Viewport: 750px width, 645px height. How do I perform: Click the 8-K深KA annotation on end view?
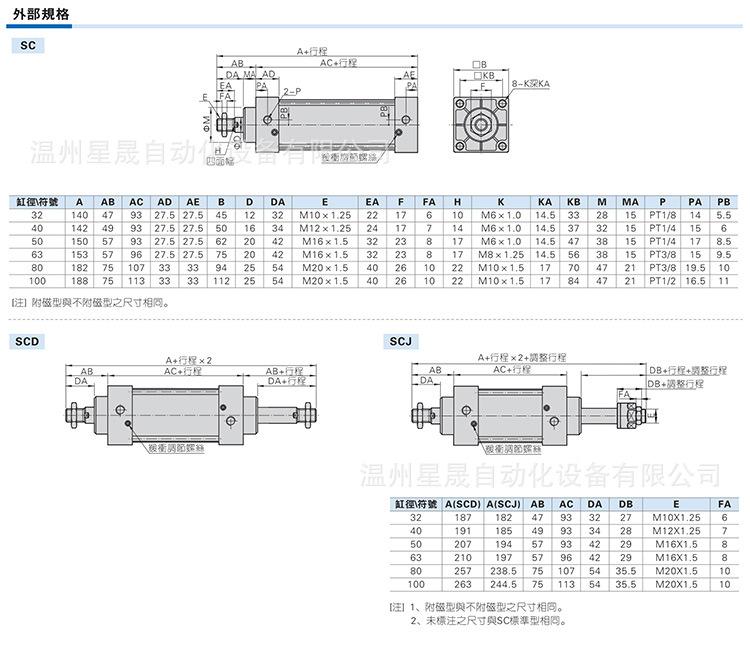[531, 84]
